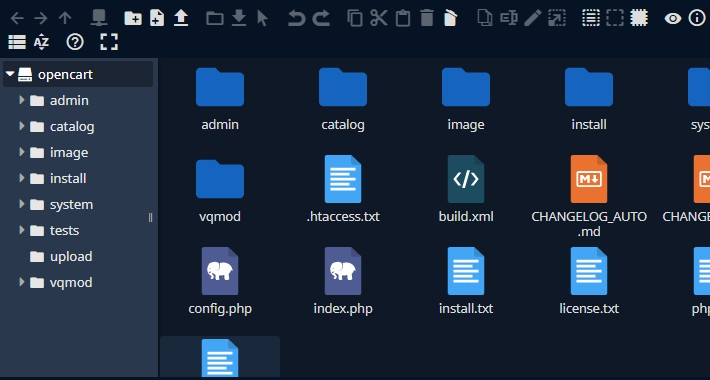Undo the last action

point(297,18)
